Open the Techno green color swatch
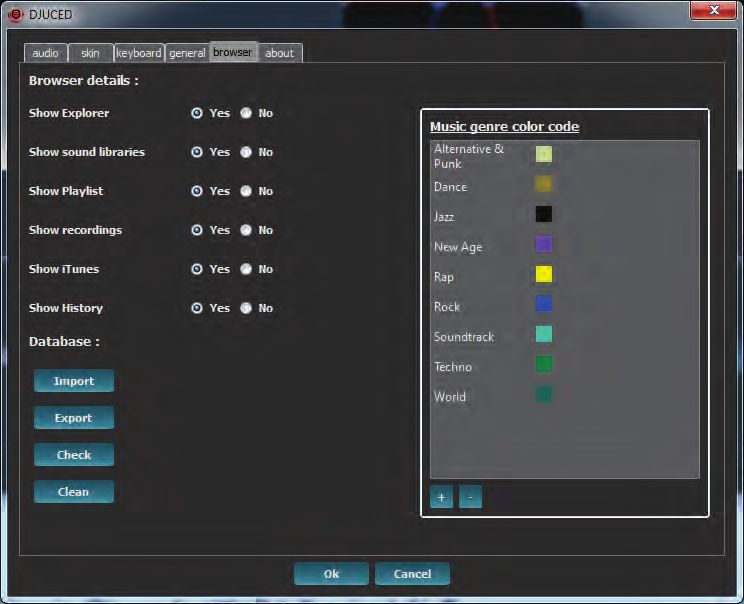The width and height of the screenshot is (744, 604). (544, 364)
